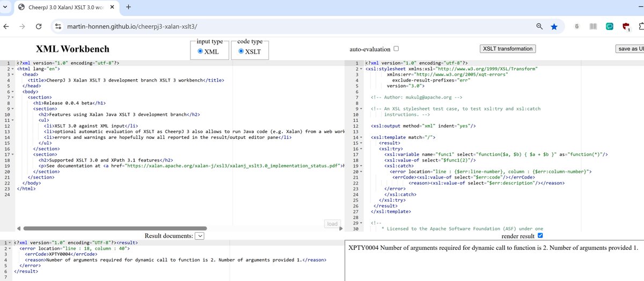The height and width of the screenshot is (281, 644).
Task: Click the reason line in result editor
Action: click(174, 260)
